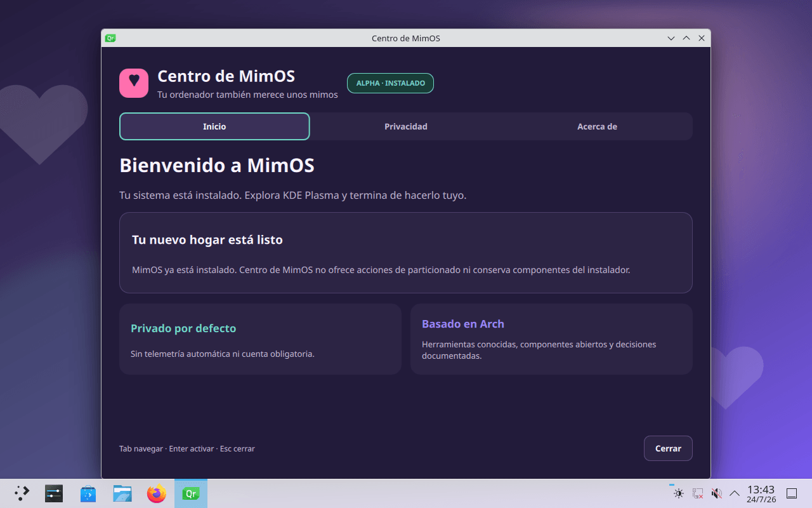Click the ALPHA · INSTALADO badge

tap(390, 83)
